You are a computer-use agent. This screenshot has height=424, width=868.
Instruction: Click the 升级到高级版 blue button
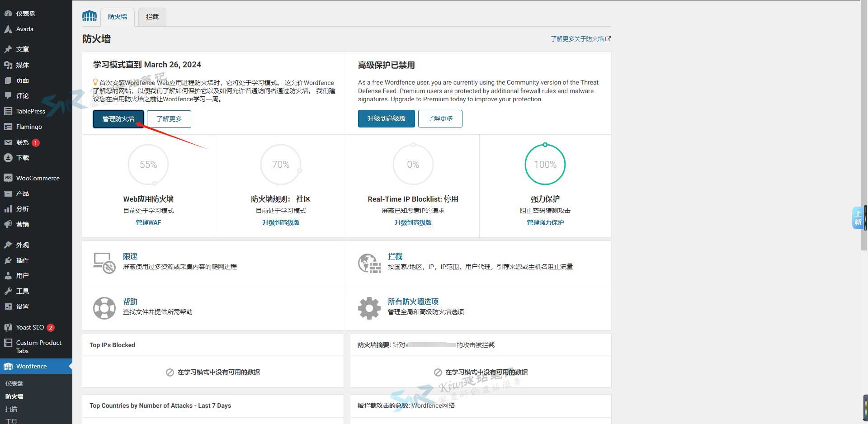[x=387, y=118]
